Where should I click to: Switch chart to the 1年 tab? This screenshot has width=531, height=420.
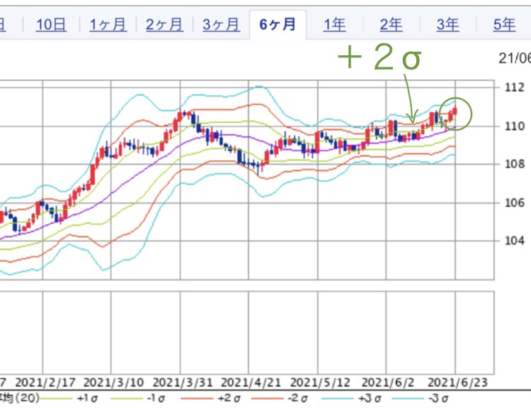pyautogui.click(x=335, y=25)
